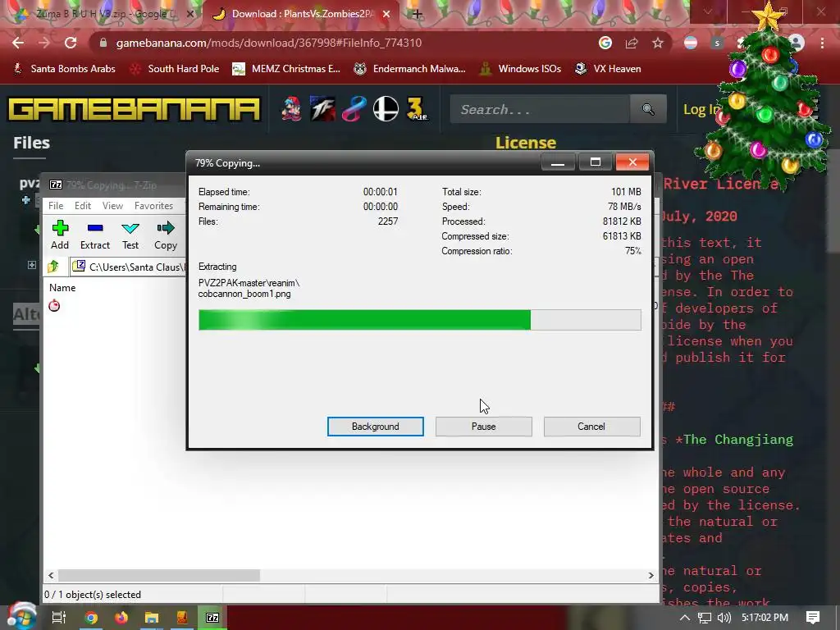Click the GameBanana logo
Image resolution: width=840 pixels, height=630 pixels.
pyautogui.click(x=134, y=109)
